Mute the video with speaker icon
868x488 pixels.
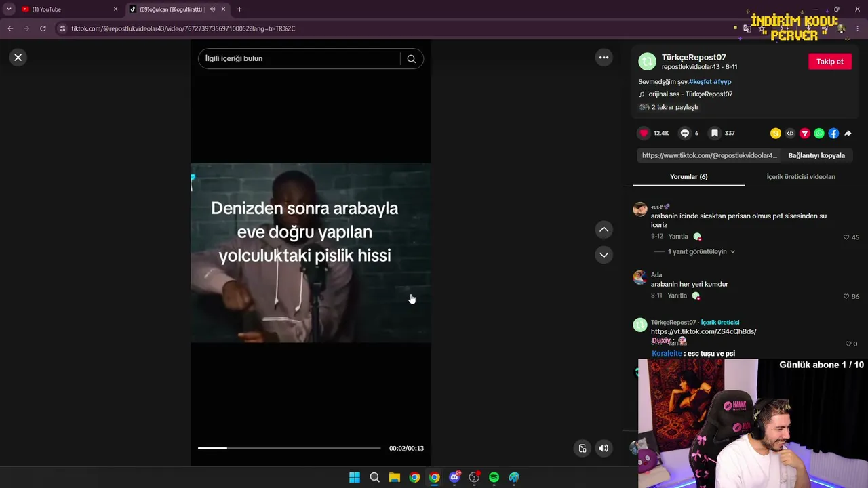pyautogui.click(x=604, y=448)
